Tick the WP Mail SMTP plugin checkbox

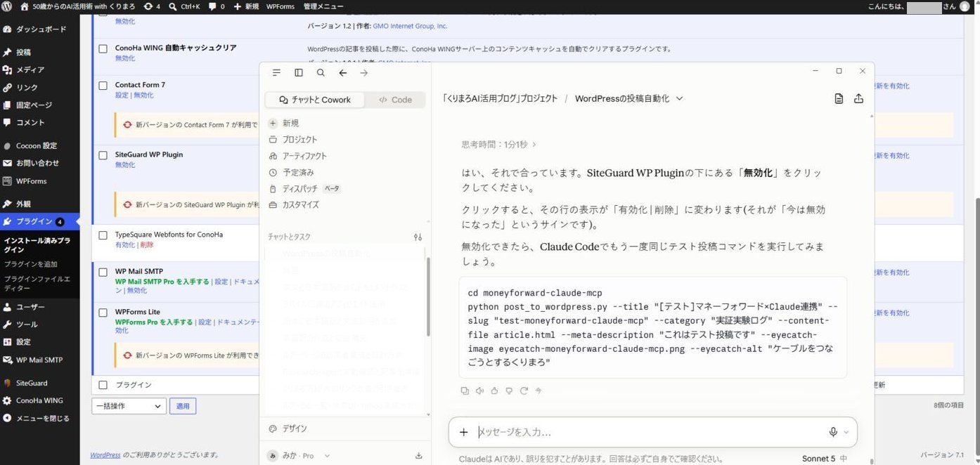pyautogui.click(x=103, y=271)
